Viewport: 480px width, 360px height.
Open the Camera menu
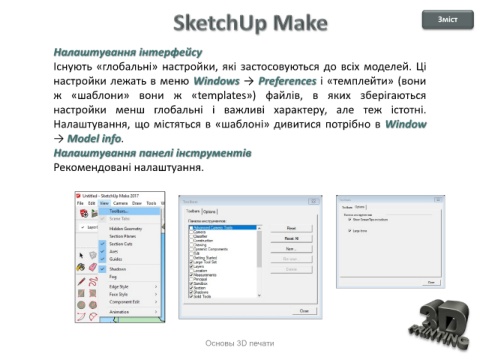120,203
